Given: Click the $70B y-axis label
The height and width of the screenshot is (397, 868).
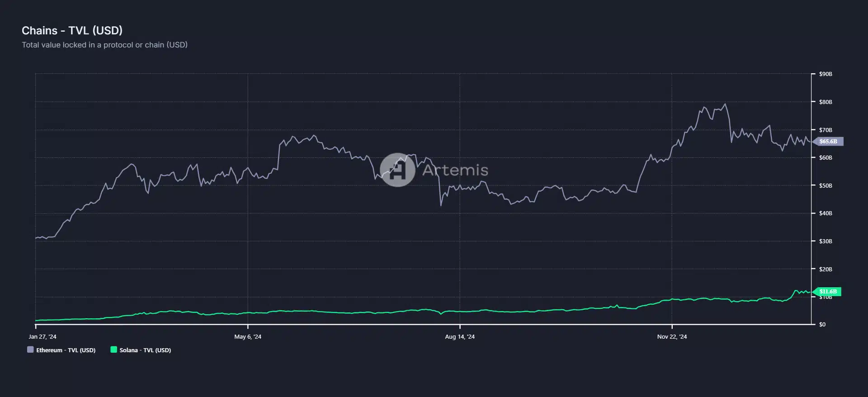Looking at the screenshot, I should tap(826, 130).
